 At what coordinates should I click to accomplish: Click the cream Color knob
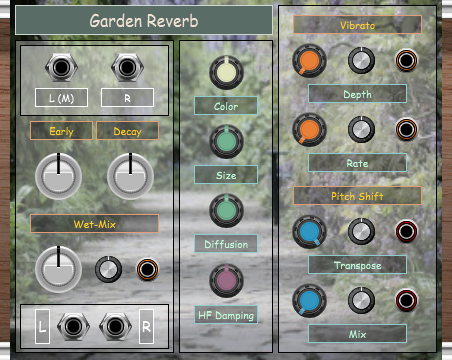[x=226, y=72]
